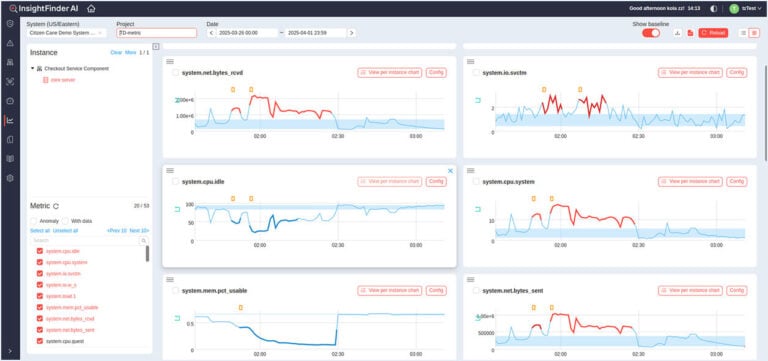The width and height of the screenshot is (768, 361).
Task: Click the download icon next to Reload
Action: pos(678,33)
